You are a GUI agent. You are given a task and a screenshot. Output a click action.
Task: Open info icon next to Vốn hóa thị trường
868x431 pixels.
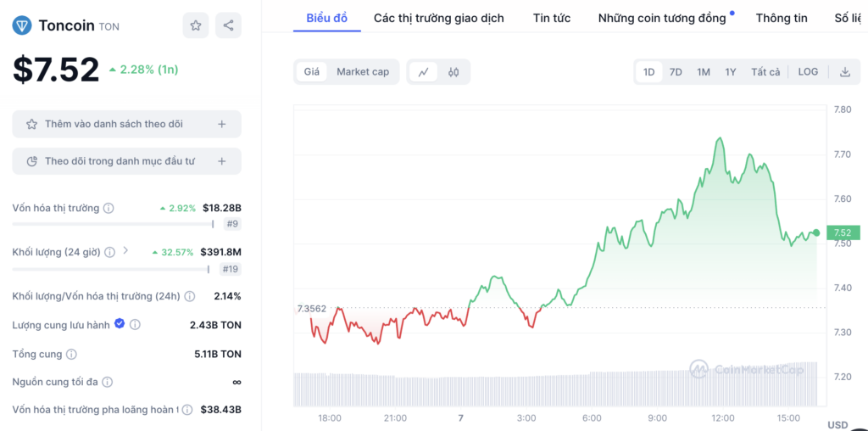[109, 209]
